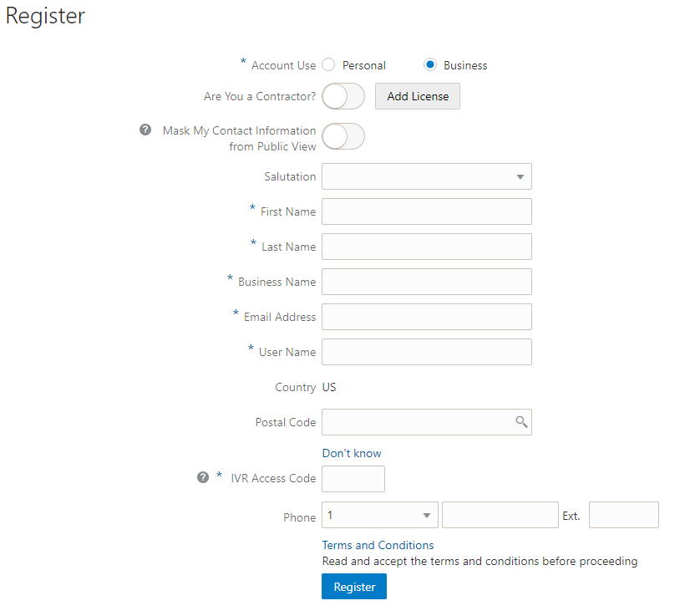Click inside the Last Name field
This screenshot has width=675, height=616.
pyautogui.click(x=426, y=247)
